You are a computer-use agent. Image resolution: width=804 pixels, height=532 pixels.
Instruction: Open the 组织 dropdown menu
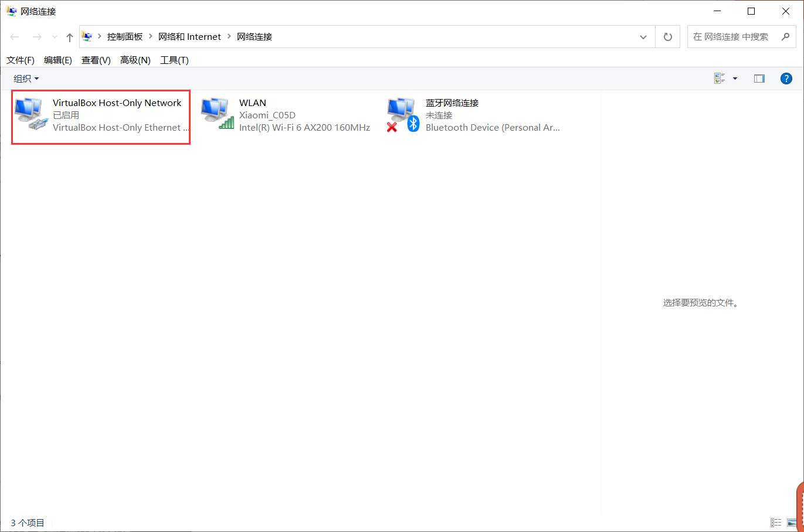click(26, 79)
